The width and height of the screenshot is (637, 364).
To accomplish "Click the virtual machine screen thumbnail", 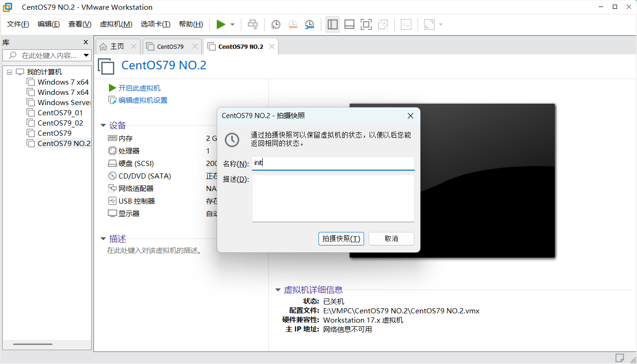I will click(x=452, y=180).
